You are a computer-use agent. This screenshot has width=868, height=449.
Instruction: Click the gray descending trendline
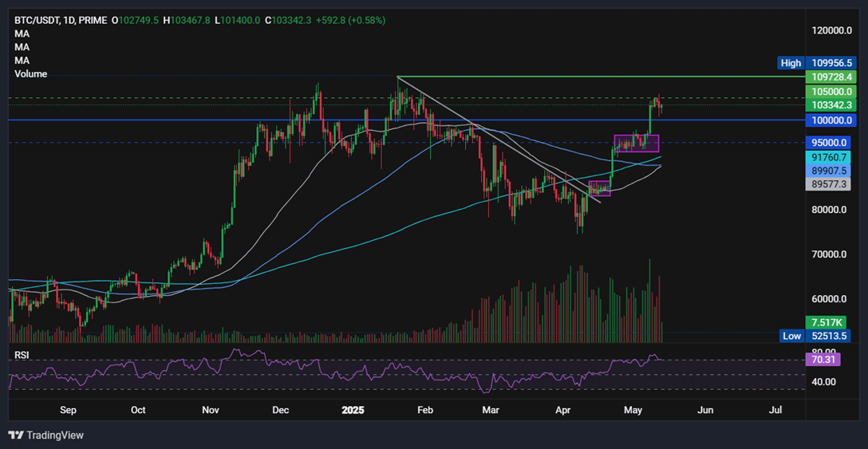pos(499,140)
